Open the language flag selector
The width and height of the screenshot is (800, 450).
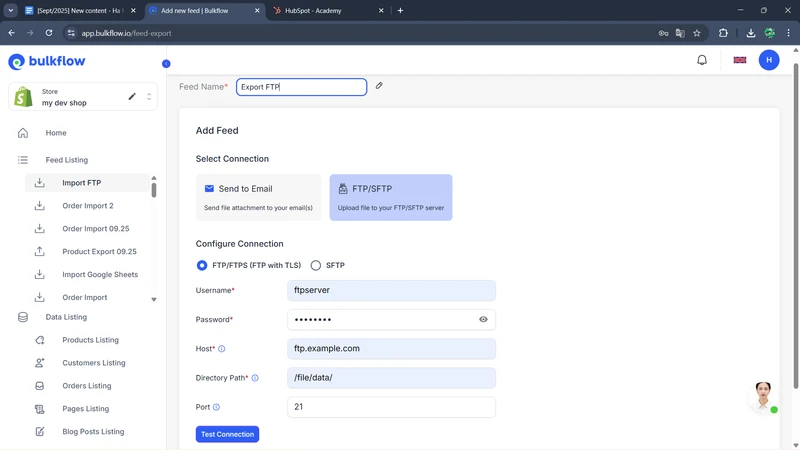point(740,60)
